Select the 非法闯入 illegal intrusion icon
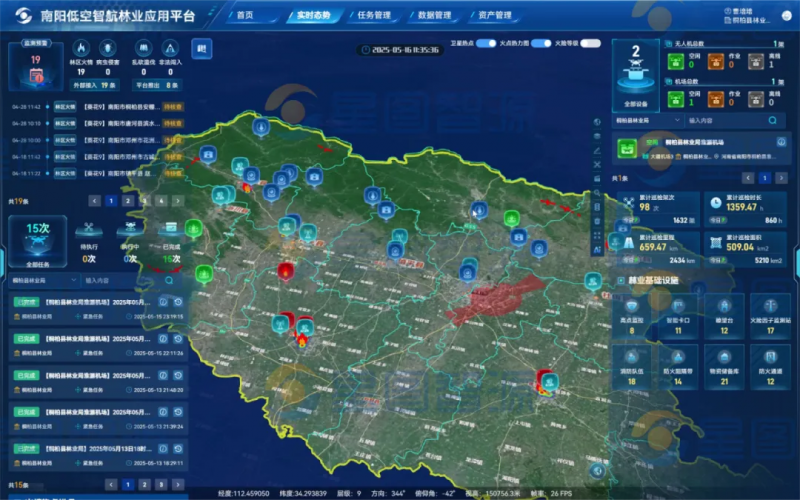800x500 pixels. click(171, 48)
